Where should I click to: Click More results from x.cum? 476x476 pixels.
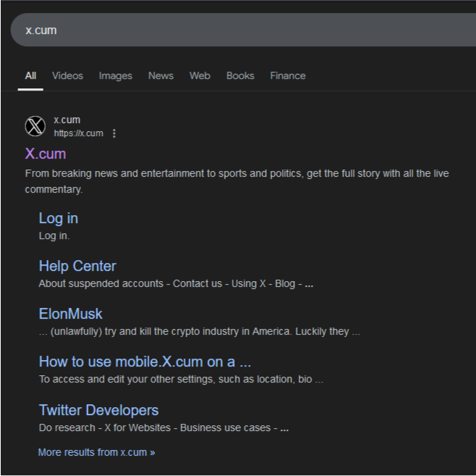[96, 452]
